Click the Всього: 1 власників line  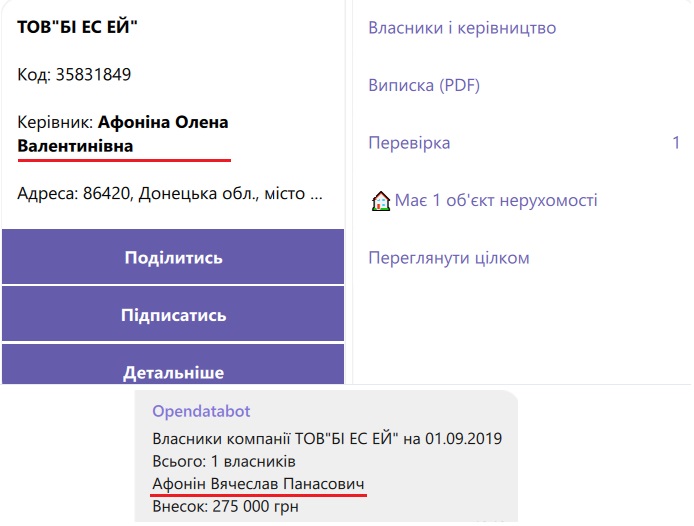point(223,461)
